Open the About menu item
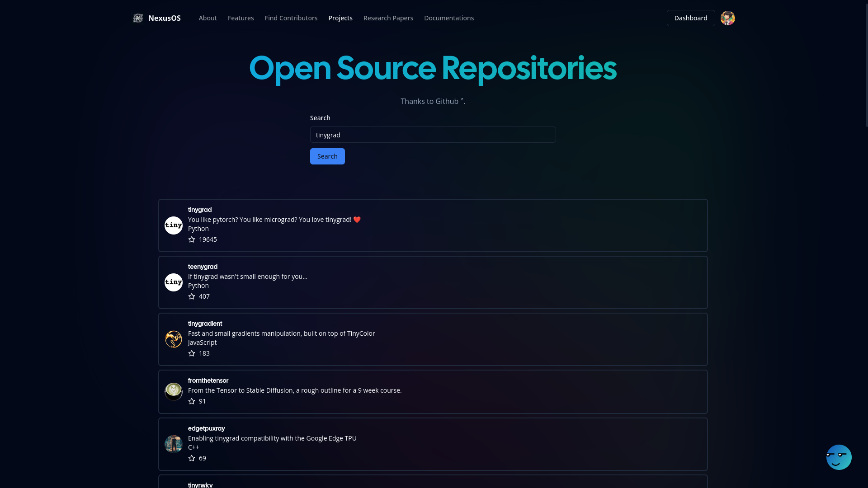The width and height of the screenshot is (868, 488). (x=208, y=18)
